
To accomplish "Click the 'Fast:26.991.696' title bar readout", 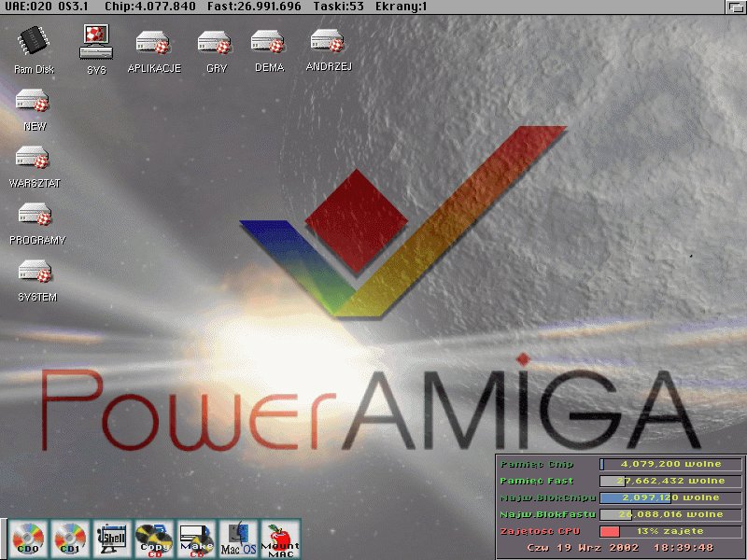I will (x=254, y=7).
